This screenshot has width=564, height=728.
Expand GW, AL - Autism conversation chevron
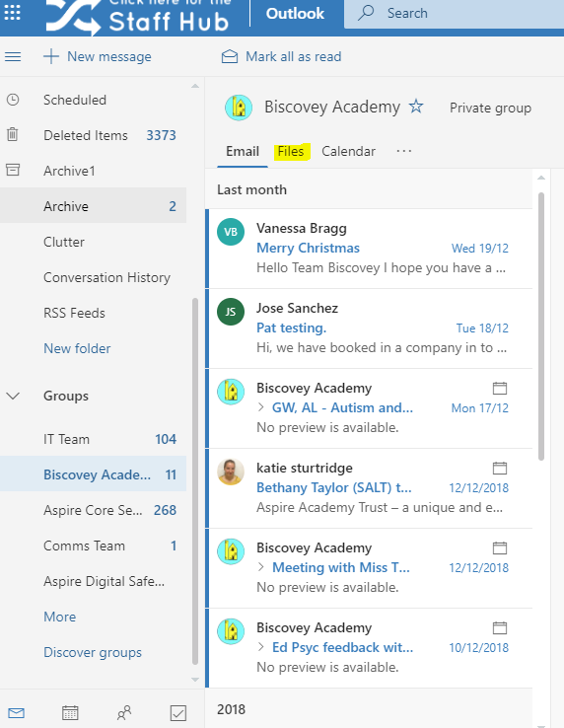click(261, 407)
